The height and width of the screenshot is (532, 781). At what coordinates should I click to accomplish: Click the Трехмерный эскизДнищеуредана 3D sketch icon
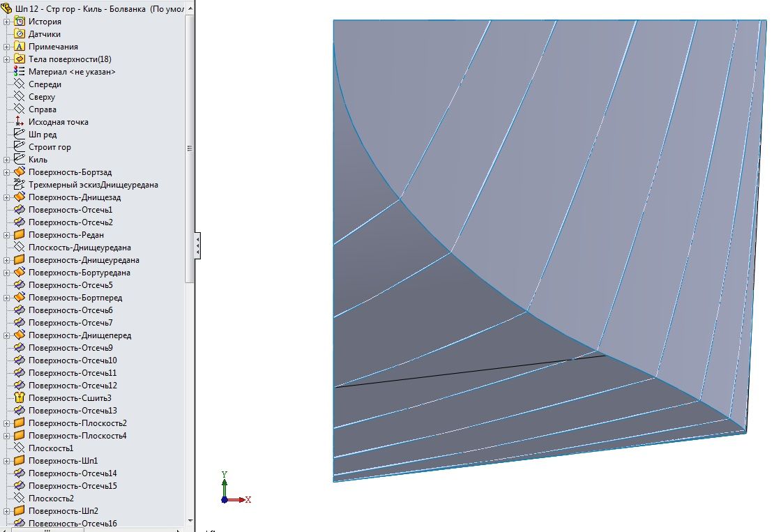[x=20, y=185]
